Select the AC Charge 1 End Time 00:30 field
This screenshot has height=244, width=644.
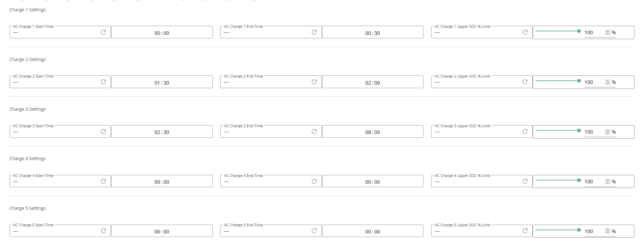tap(373, 32)
